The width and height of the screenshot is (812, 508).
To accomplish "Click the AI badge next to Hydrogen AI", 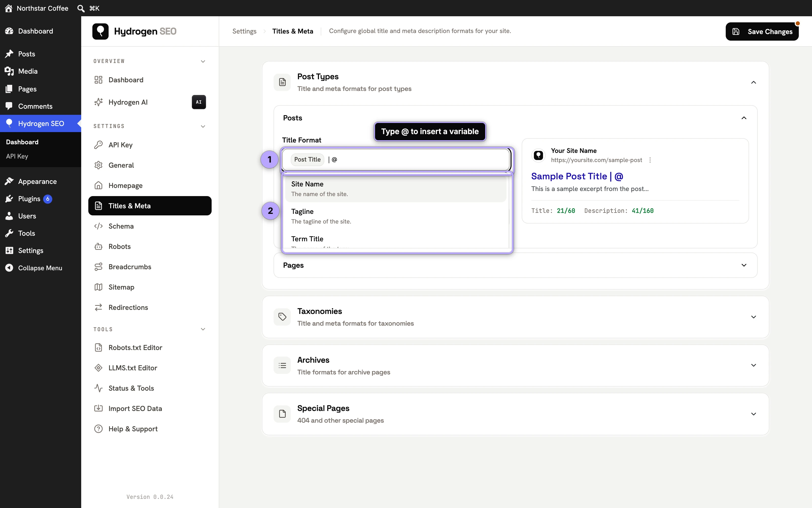I will tap(199, 102).
